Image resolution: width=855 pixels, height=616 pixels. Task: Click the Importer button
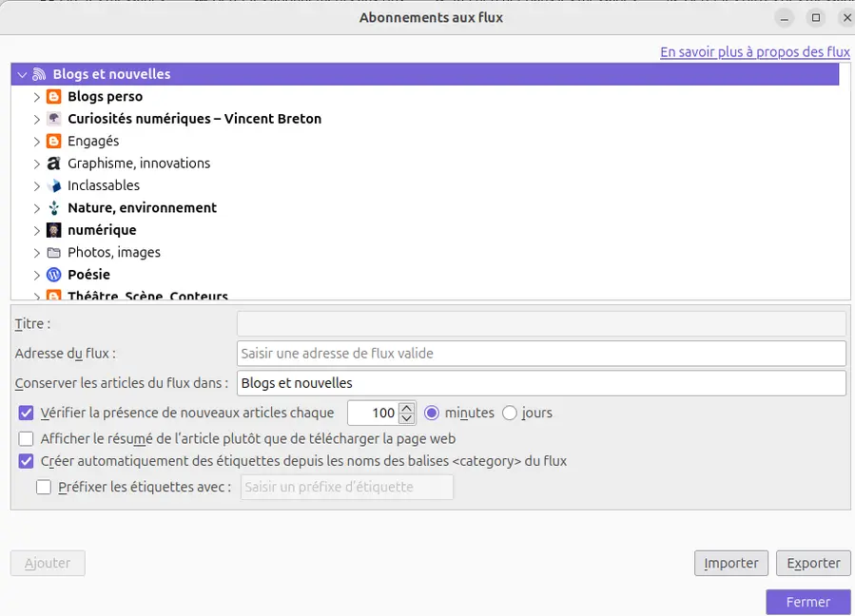(x=730, y=563)
